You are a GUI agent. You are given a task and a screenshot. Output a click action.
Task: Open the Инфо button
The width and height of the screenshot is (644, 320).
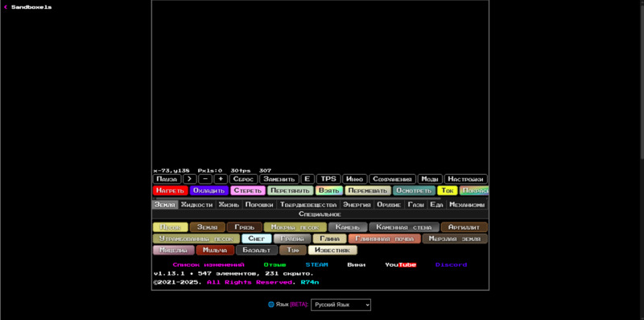(x=355, y=179)
